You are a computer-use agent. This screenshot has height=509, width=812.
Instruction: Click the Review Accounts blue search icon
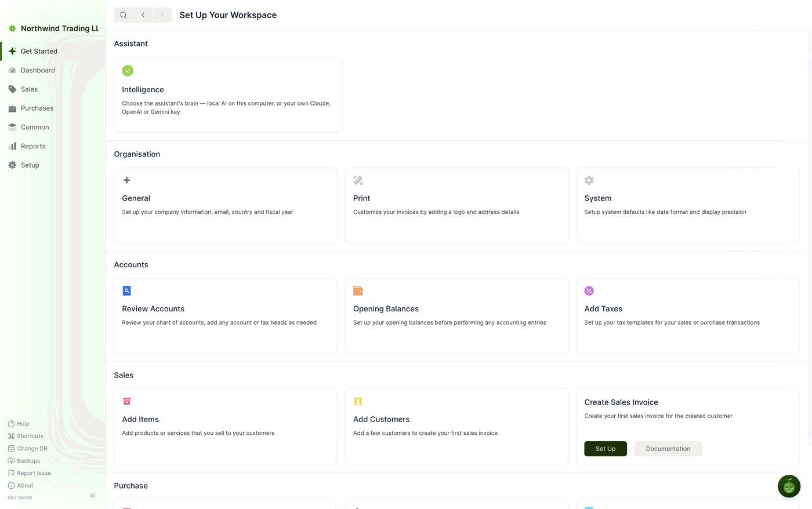(x=127, y=291)
